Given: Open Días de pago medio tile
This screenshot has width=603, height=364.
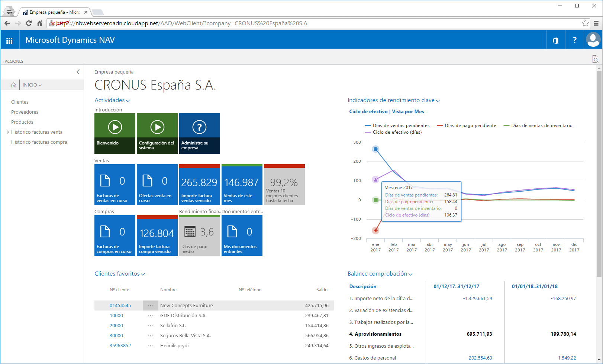Looking at the screenshot, I should tap(200, 235).
